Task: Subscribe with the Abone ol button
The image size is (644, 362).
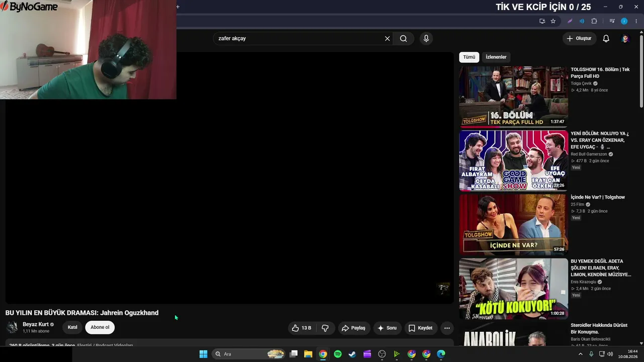Action: pos(100,327)
